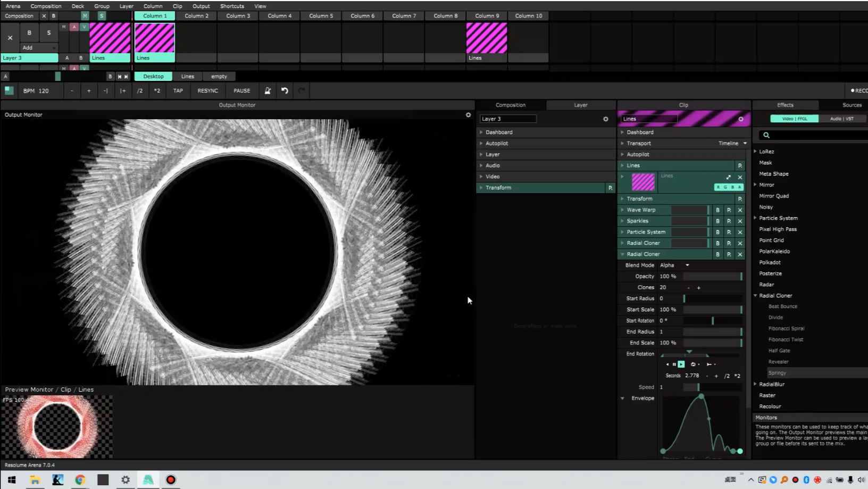Click the pause icon under End Rotation
Image resolution: width=868 pixels, height=489 pixels.
coord(674,364)
